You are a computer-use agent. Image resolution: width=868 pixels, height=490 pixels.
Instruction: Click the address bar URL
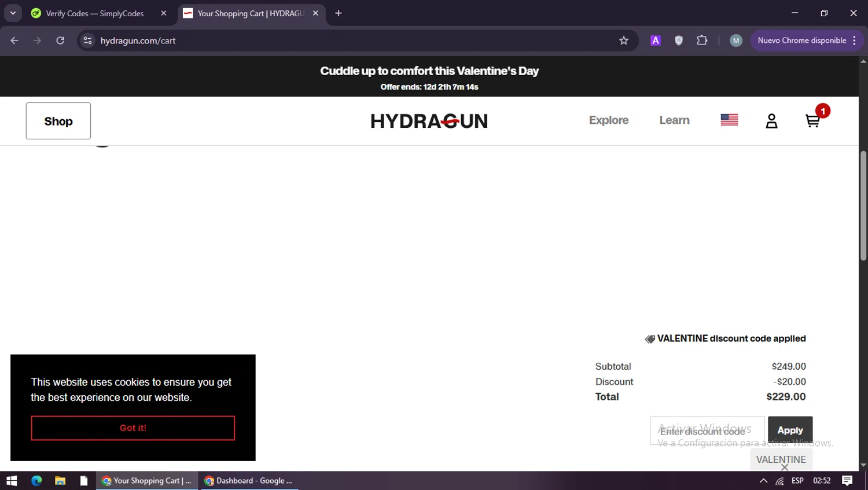point(138,40)
